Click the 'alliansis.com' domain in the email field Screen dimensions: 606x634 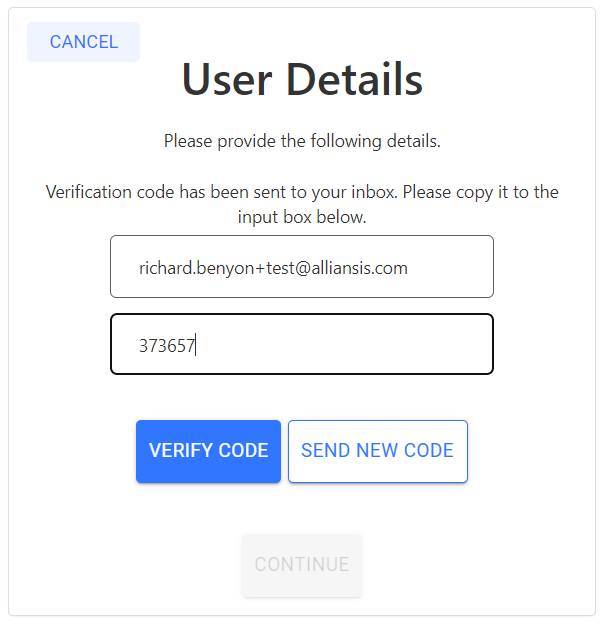[359, 268]
